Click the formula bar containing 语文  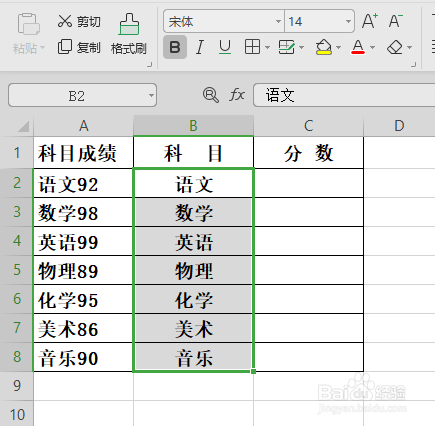click(x=344, y=95)
